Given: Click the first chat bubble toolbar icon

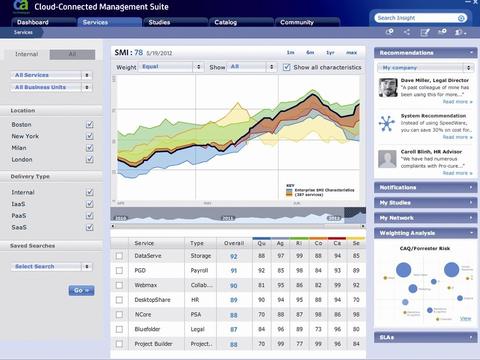Looking at the screenshot, I should coord(389,32).
